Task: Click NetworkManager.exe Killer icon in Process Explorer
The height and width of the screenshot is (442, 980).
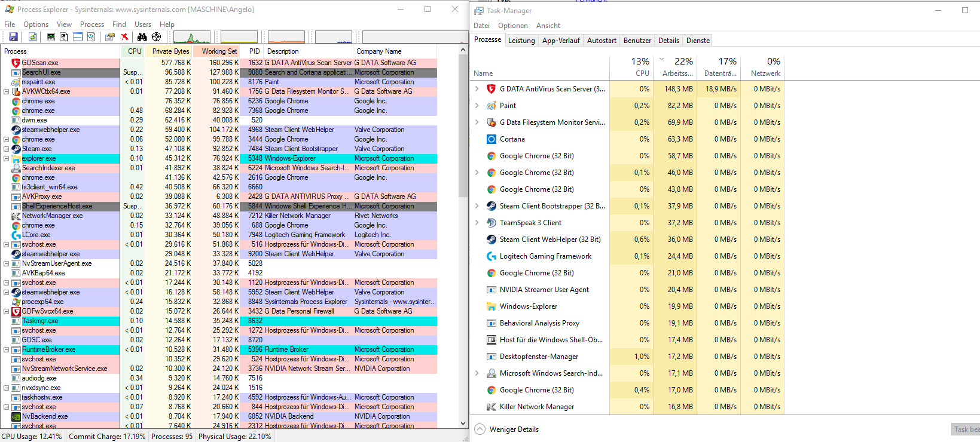Action: click(x=17, y=216)
